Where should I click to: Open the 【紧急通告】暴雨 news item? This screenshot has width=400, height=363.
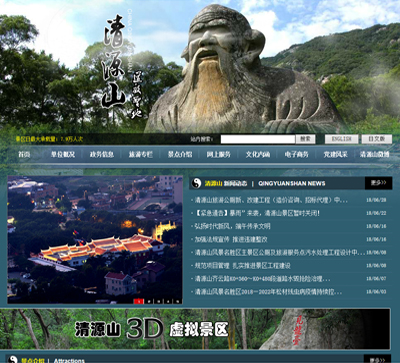click(257, 213)
